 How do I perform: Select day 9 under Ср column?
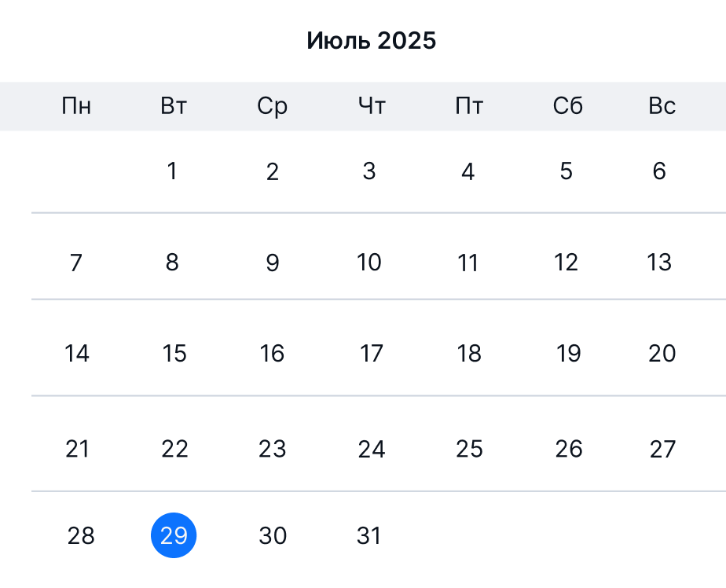coord(272,263)
